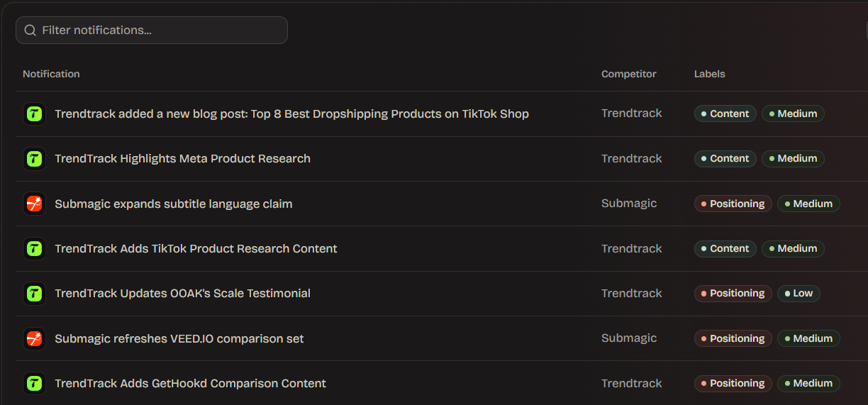Focus the Filter notifications input field
Screen dimensions: 868x405
pos(152,30)
